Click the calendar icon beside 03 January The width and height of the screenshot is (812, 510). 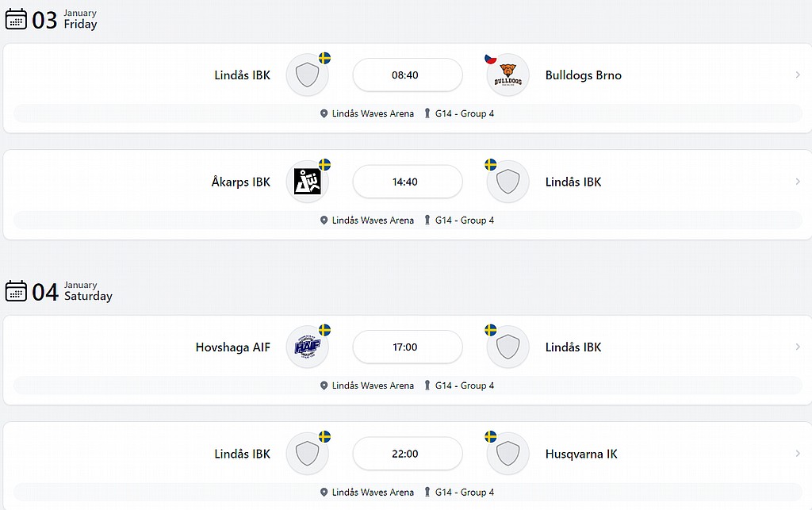tap(16, 19)
